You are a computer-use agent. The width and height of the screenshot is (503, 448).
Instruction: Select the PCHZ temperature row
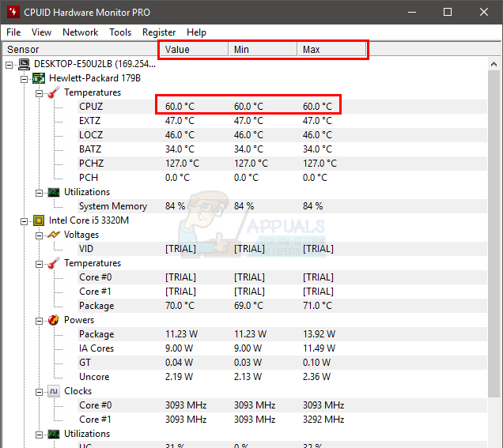[x=282, y=164]
